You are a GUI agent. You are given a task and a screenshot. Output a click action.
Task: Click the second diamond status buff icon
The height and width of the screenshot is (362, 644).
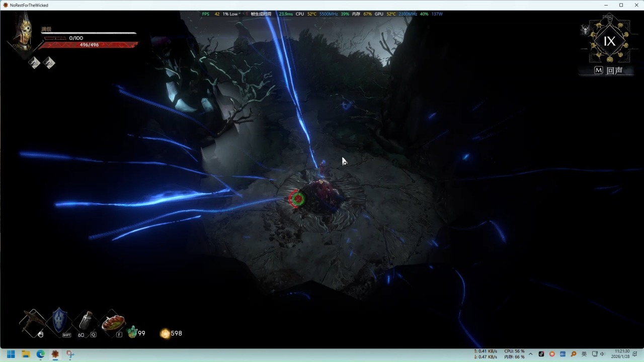point(49,62)
